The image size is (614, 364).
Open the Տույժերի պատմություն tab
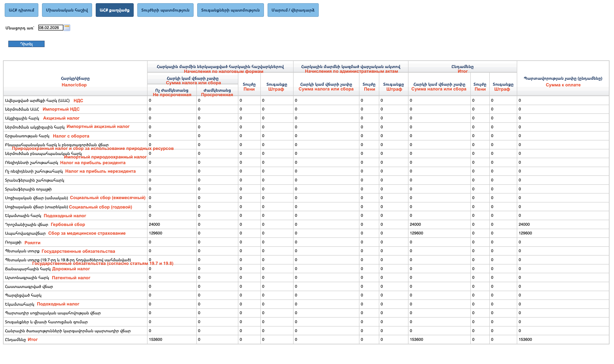pos(165,10)
